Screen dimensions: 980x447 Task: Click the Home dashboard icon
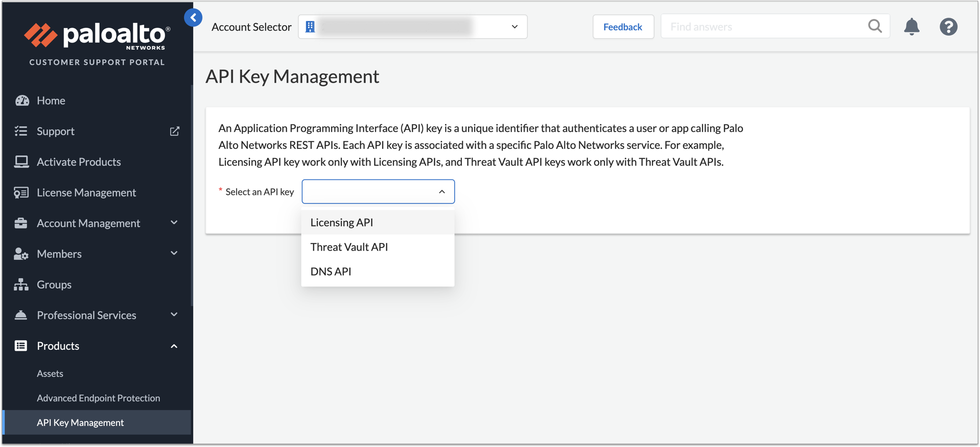point(22,101)
